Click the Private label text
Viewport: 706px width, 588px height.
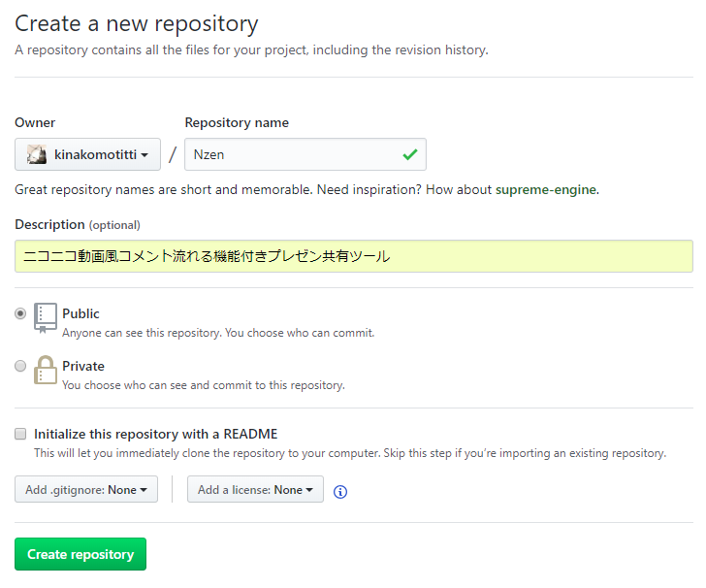point(83,366)
